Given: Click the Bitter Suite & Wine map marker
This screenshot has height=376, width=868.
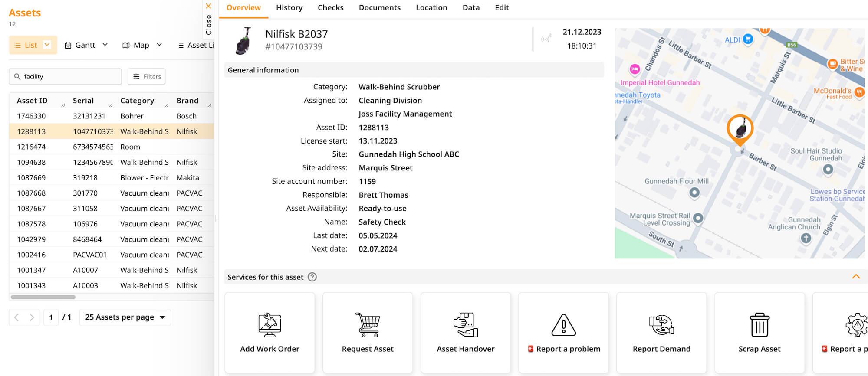Looking at the screenshot, I should pos(832,64).
